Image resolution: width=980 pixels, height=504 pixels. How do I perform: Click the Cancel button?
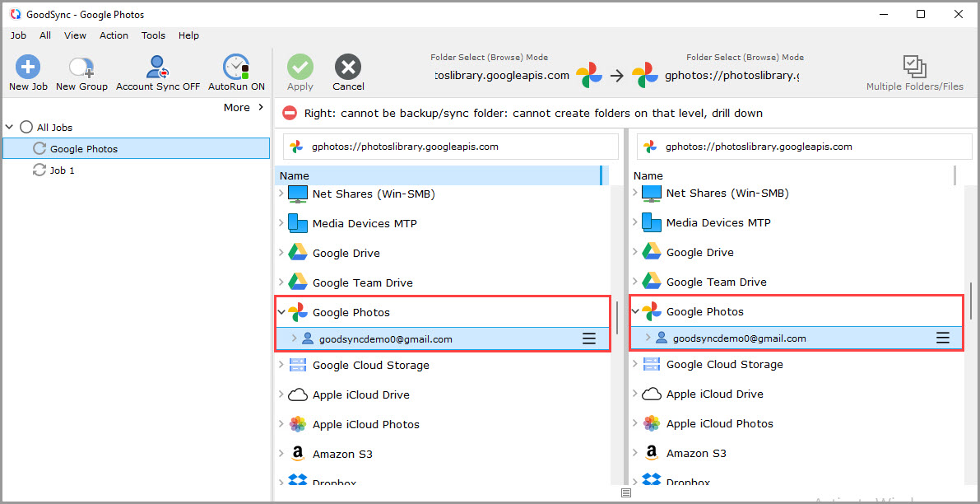click(x=347, y=72)
